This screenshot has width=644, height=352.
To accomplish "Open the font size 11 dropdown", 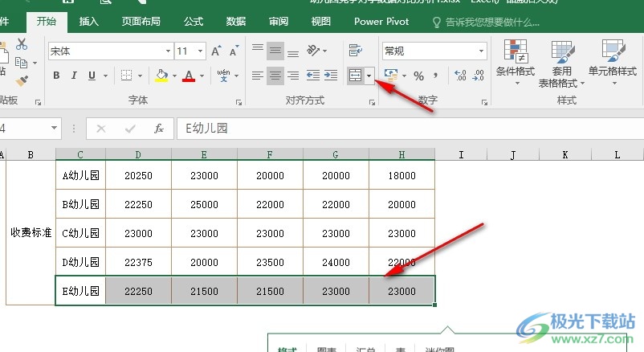I will [201, 51].
